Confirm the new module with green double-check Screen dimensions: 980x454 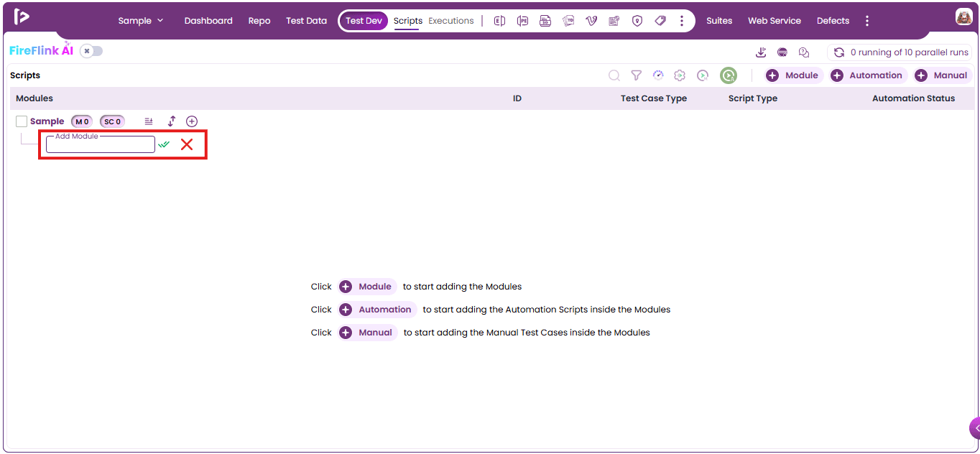165,144
